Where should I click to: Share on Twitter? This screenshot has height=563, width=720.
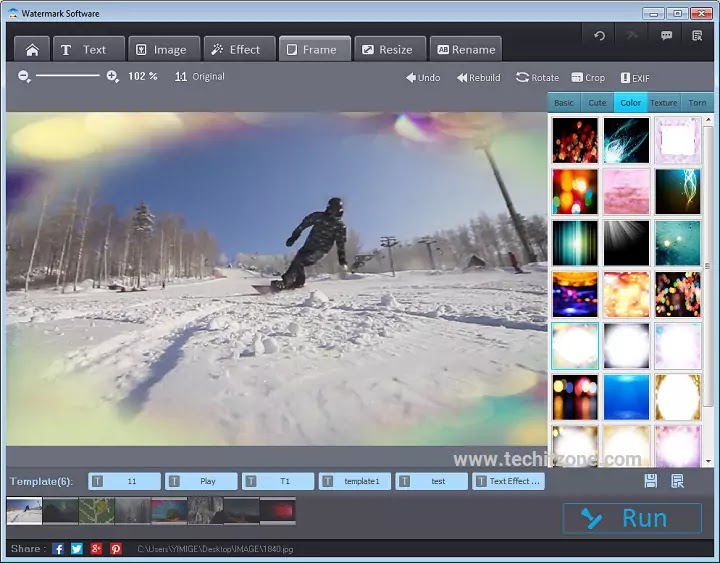point(77,549)
